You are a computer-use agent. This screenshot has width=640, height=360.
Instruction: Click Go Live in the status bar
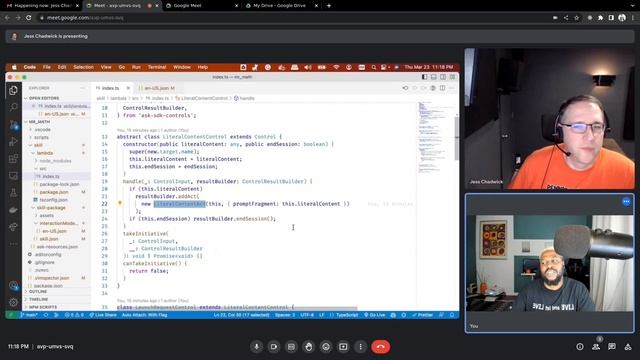click(375, 315)
